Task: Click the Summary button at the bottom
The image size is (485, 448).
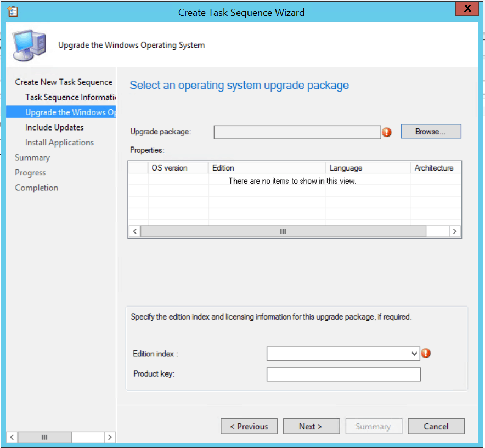Action: (374, 427)
